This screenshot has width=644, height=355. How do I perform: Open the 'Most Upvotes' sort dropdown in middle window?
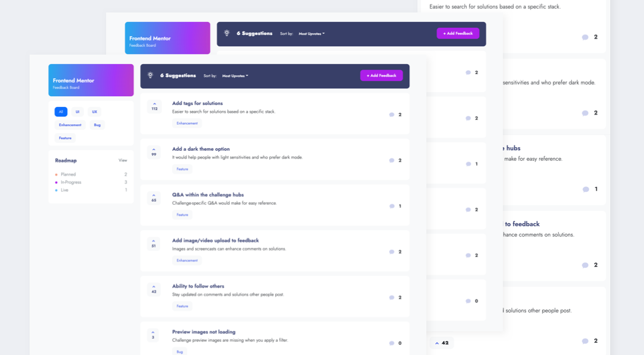click(x=312, y=34)
